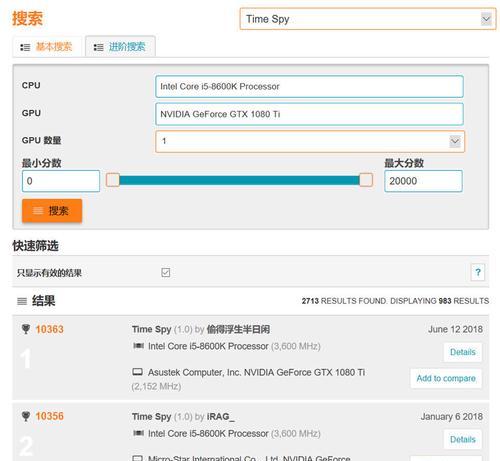Open the Time Spy benchmark dropdown
Image resolution: width=500 pixels, height=461 pixels.
[x=368, y=19]
